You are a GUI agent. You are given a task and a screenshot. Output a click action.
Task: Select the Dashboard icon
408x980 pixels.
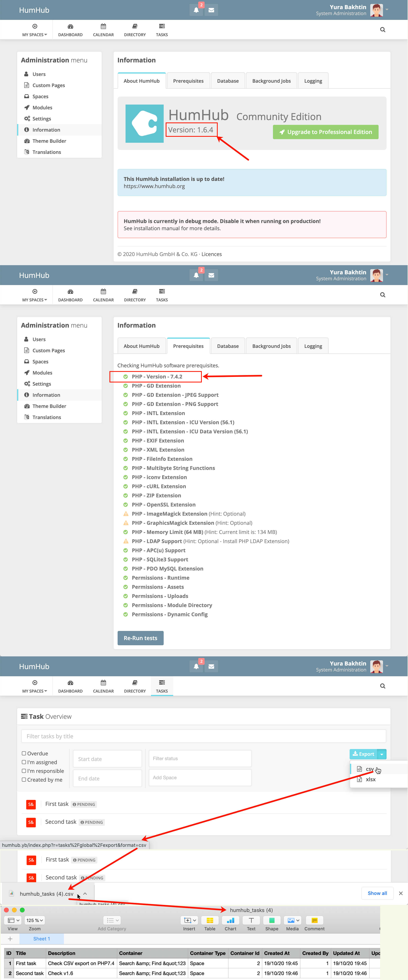[x=70, y=29]
